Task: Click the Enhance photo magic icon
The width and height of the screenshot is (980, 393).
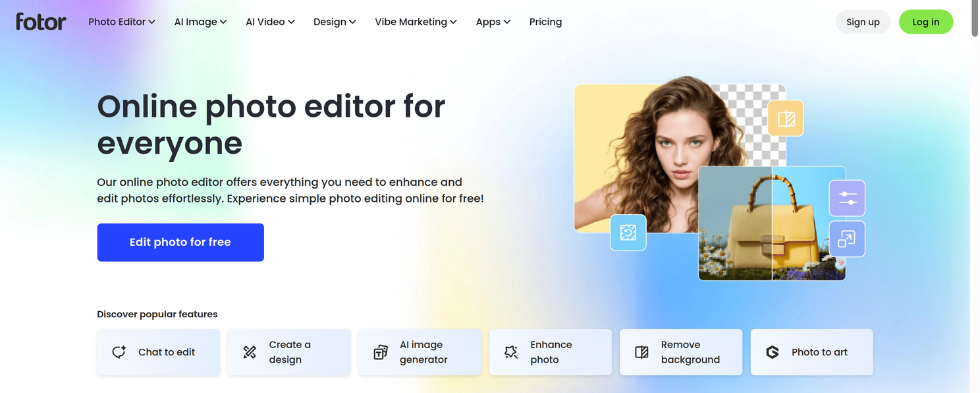Action: pyautogui.click(x=511, y=352)
